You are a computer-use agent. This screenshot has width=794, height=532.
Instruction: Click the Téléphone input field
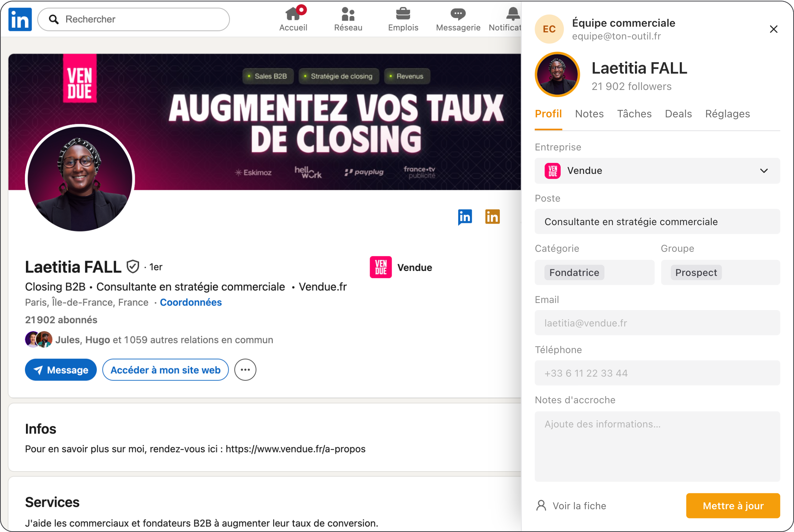pyautogui.click(x=657, y=373)
